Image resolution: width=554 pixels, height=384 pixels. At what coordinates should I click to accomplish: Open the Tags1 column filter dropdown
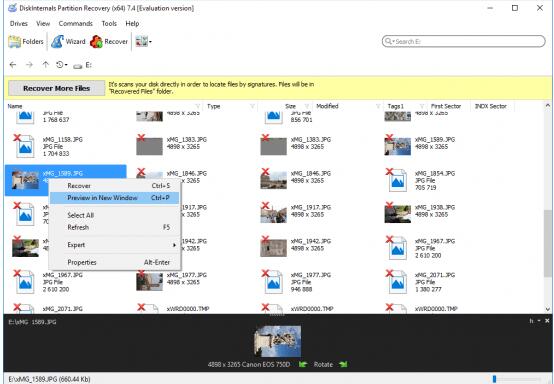422,106
